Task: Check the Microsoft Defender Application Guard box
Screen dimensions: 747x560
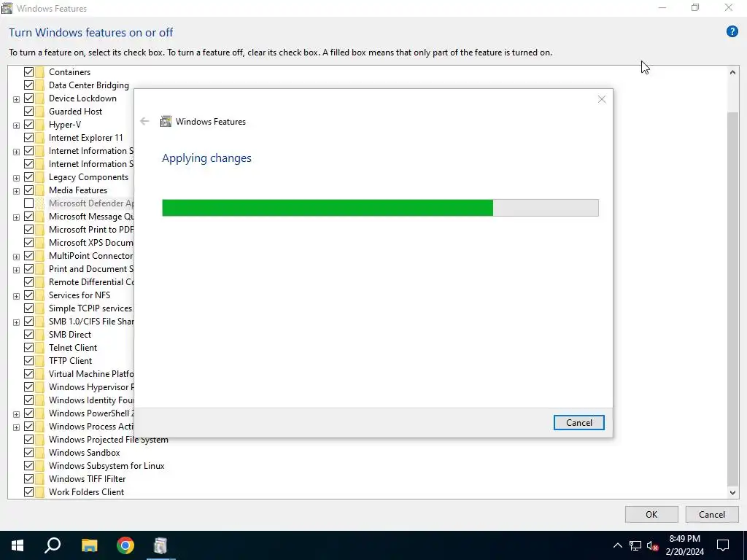Action: [28, 203]
